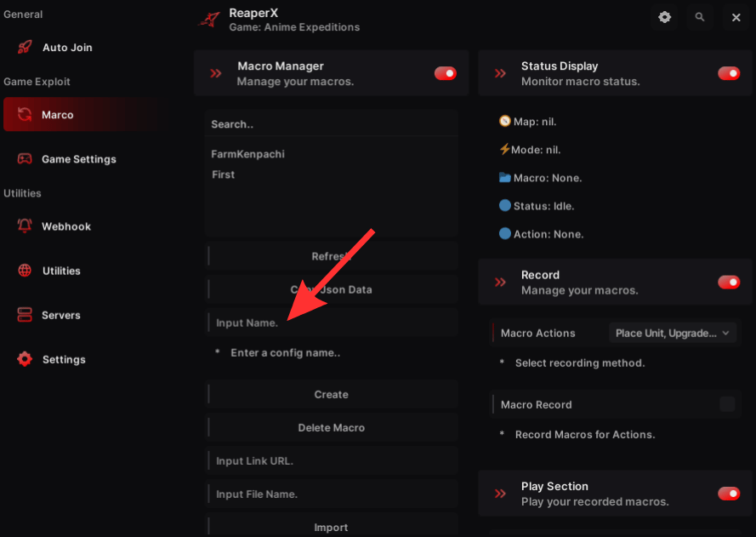Focus the Input Link URL field
Screen dimensions: 756x537
coord(332,460)
